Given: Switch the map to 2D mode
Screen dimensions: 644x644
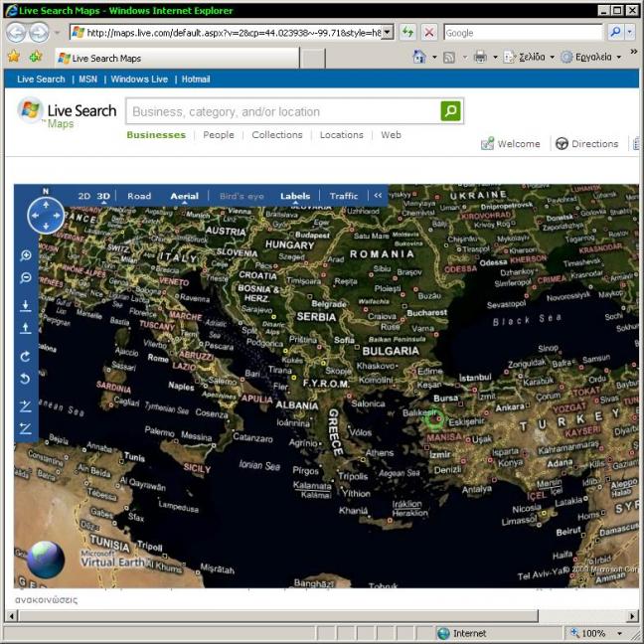Looking at the screenshot, I should coord(84,196).
